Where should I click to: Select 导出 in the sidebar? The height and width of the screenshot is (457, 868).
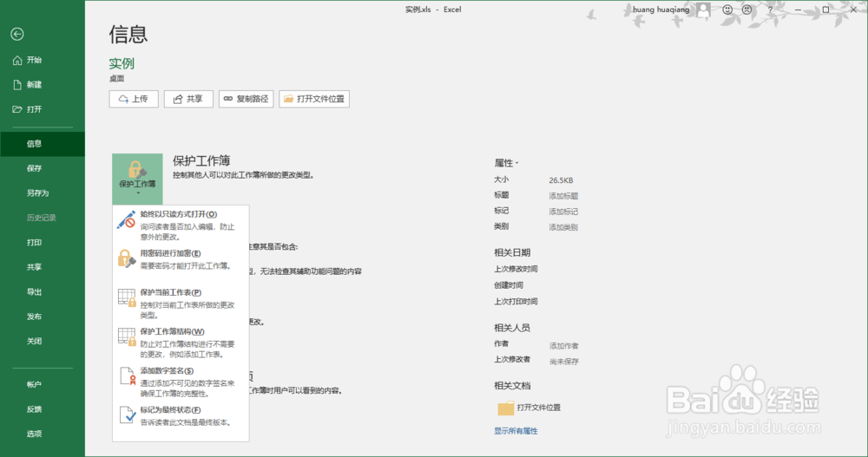click(43, 291)
